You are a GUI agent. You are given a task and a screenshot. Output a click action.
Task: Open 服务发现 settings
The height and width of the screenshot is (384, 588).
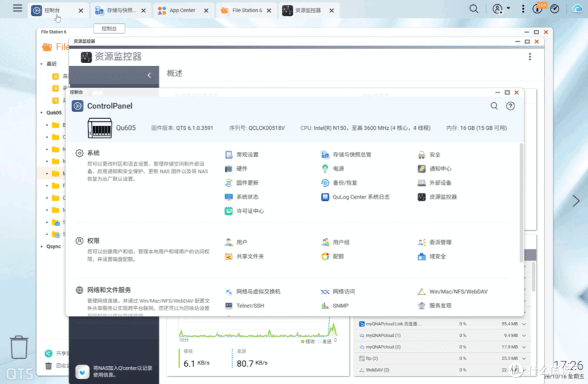point(435,306)
